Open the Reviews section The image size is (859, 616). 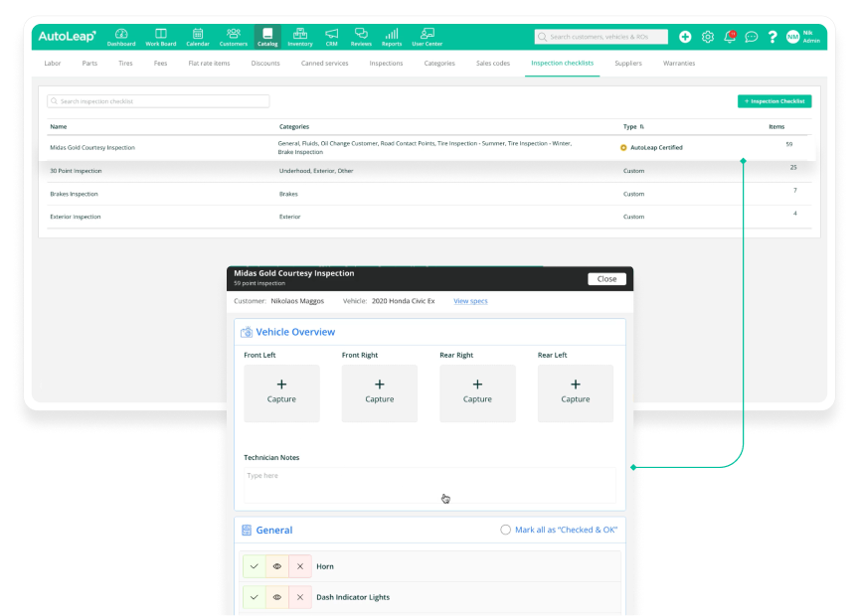click(x=361, y=37)
